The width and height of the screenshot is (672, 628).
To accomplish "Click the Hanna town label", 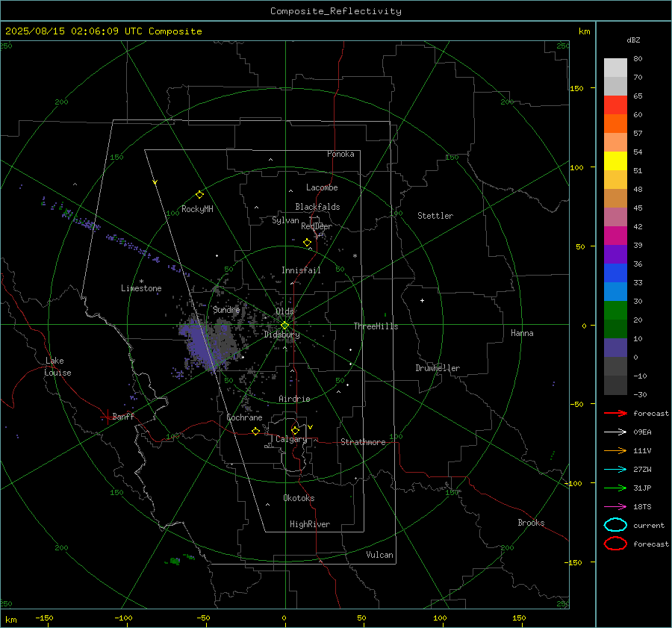I will (x=522, y=333).
